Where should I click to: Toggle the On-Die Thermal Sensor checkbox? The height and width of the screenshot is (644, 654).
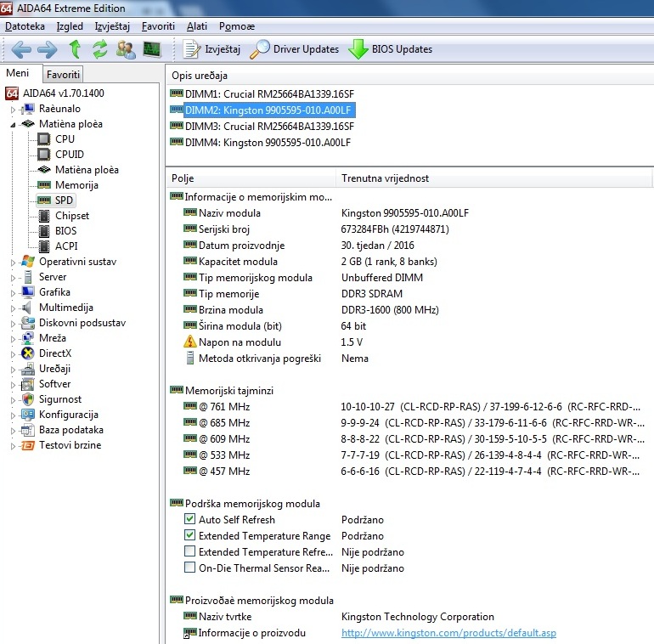click(x=190, y=568)
